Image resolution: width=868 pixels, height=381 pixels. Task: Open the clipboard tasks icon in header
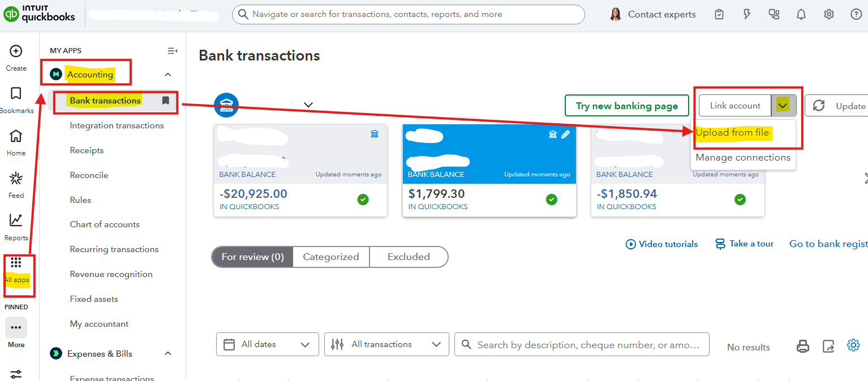pos(719,14)
